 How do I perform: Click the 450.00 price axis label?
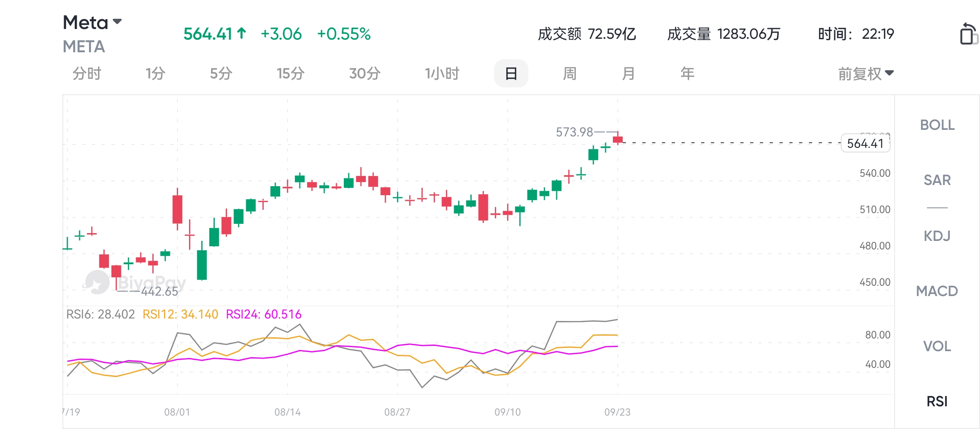(x=875, y=282)
